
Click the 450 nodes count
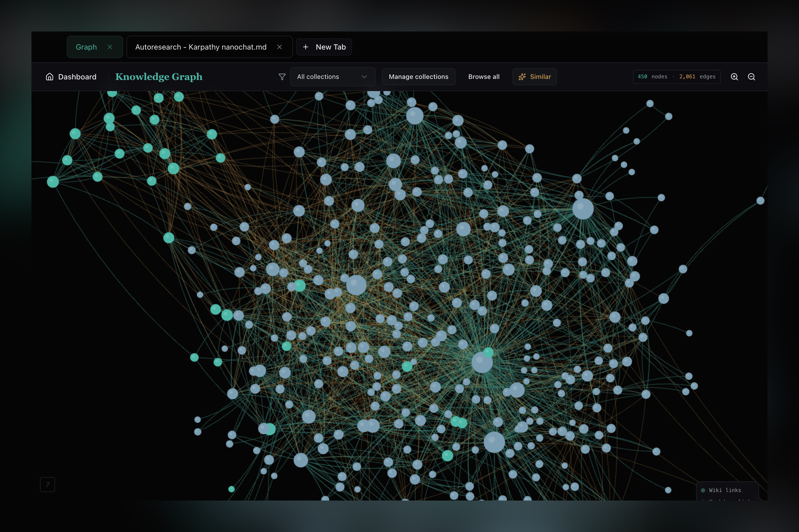(x=652, y=77)
